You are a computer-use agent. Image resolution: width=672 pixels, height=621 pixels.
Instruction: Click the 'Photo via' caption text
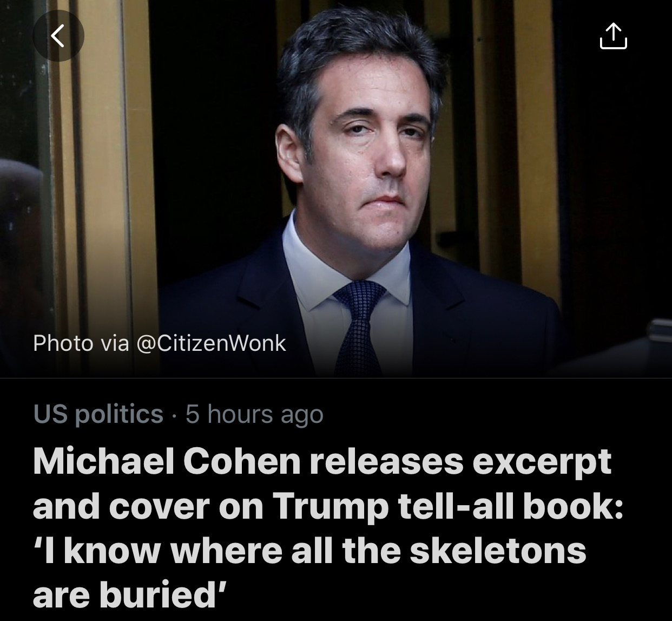click(81, 343)
